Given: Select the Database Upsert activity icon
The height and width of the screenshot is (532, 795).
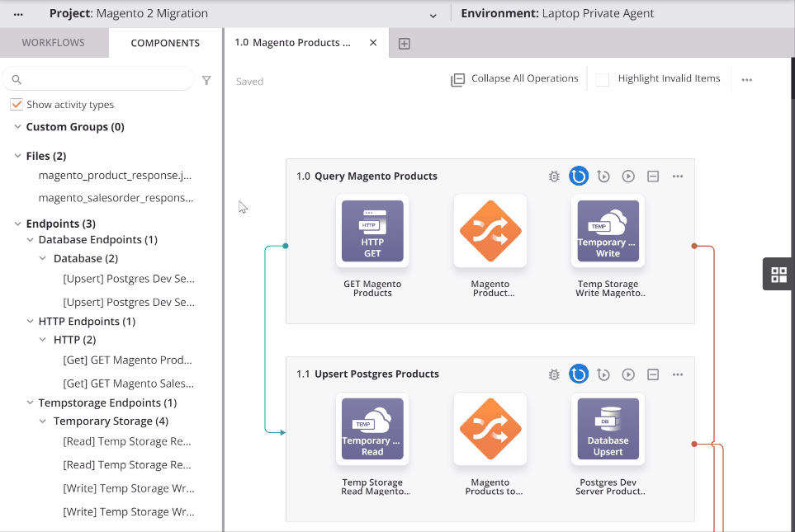Looking at the screenshot, I should coord(608,429).
